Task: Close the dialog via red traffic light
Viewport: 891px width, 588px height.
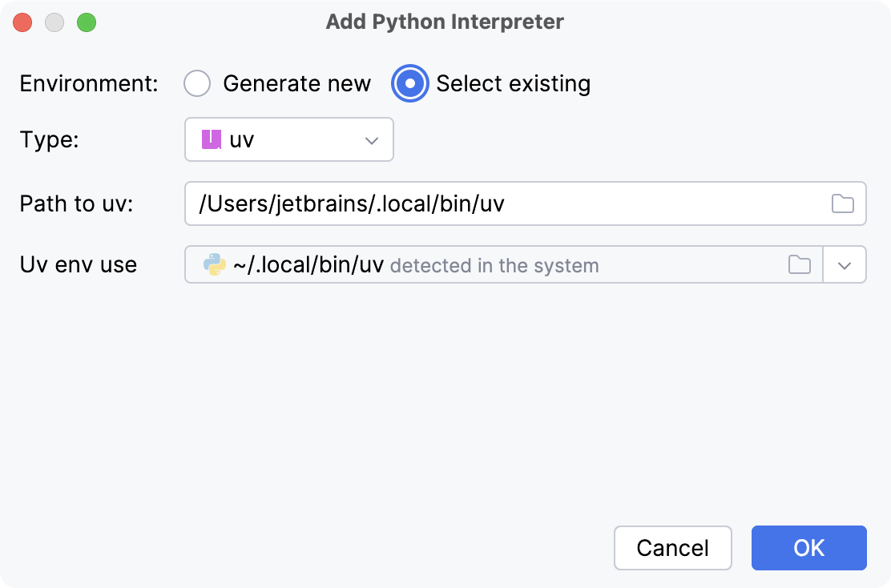Action: pos(22,22)
